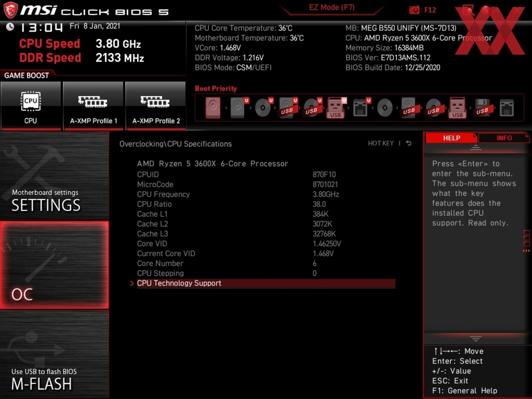
Task: Click the DDR Speed 2133 MHz readout
Action: (x=82, y=58)
